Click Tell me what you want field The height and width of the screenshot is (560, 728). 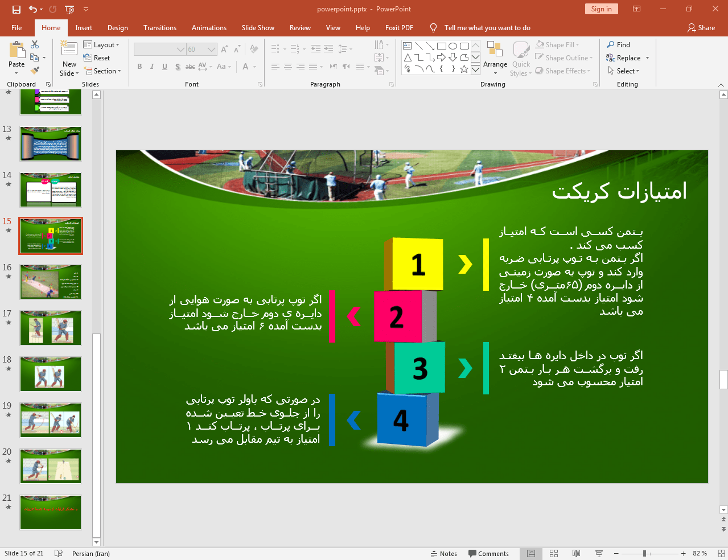(x=487, y=27)
